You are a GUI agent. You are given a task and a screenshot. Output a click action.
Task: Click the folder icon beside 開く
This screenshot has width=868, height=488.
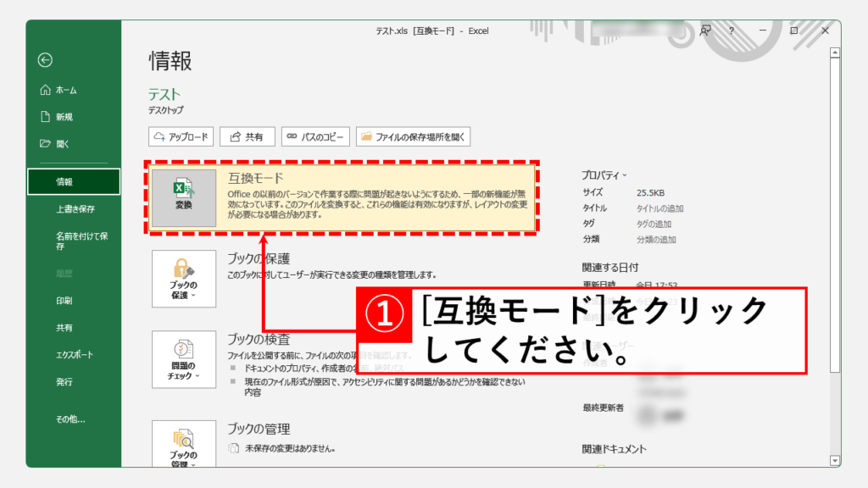pos(46,143)
